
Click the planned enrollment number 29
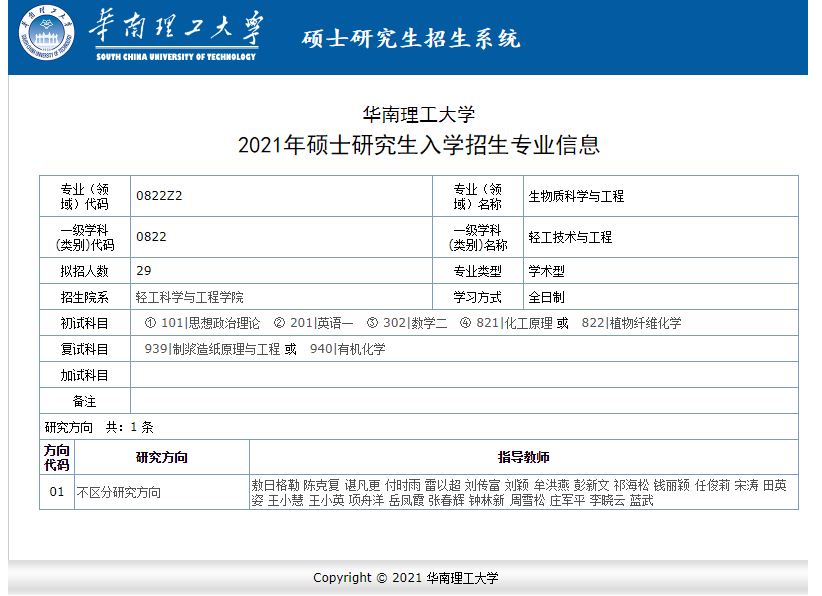click(x=143, y=271)
